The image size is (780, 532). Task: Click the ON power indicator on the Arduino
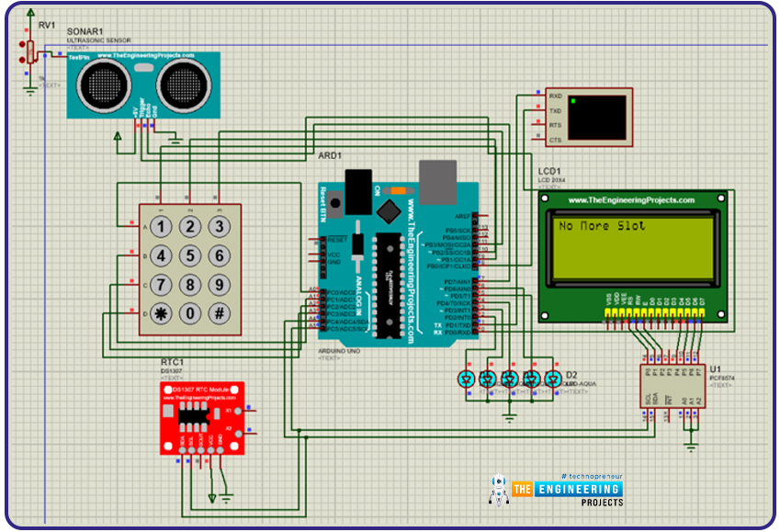398,190
